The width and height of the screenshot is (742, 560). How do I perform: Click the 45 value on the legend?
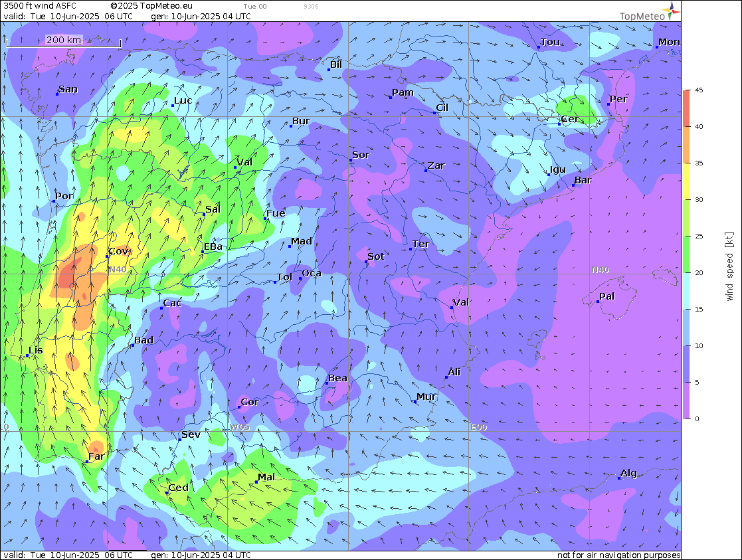[699, 90]
